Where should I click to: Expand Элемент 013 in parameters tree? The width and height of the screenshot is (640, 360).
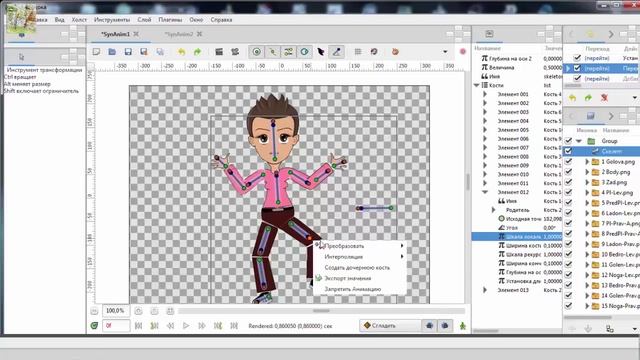point(485,290)
